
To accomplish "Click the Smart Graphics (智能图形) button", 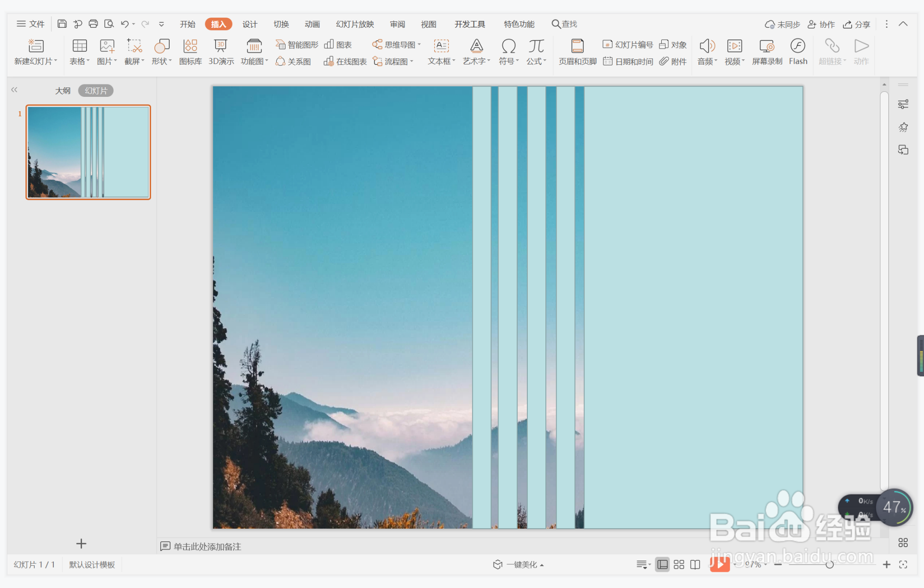I will tap(297, 44).
